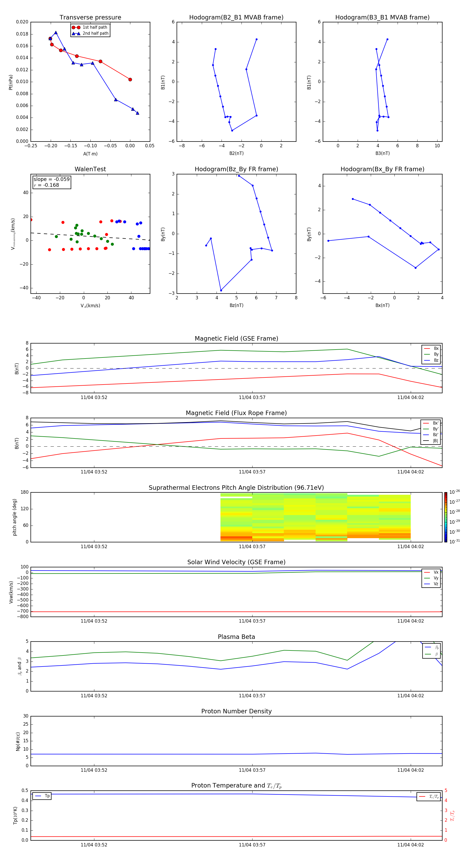Screen dimensions: 473x868
Task: Select the β_p legend entry in Plasma Beta
Action: tap(431, 647)
